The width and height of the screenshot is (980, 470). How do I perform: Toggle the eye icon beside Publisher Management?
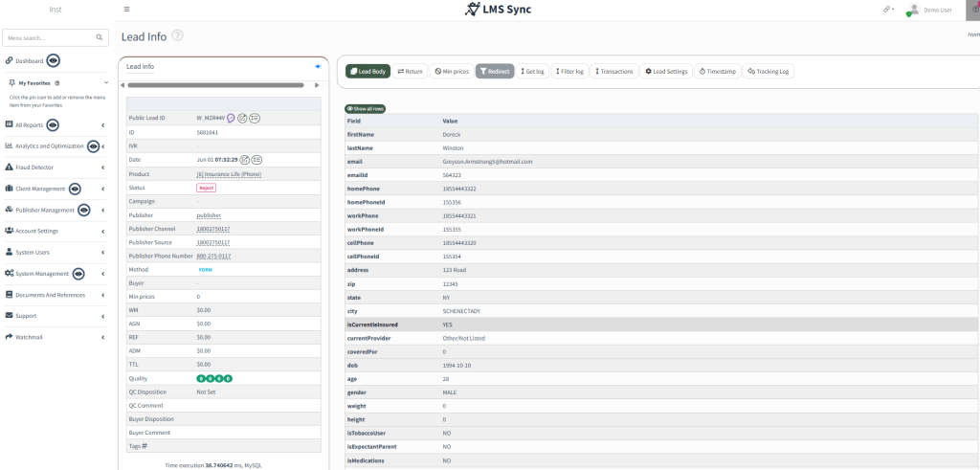(x=84, y=210)
